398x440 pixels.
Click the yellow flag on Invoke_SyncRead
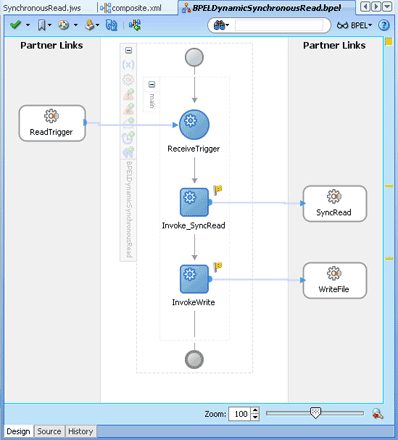218,190
